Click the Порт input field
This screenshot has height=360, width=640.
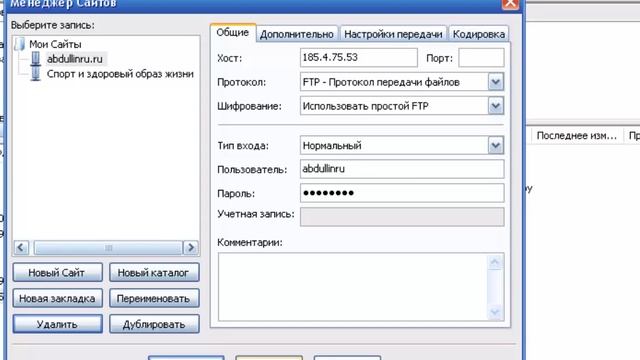click(481, 58)
